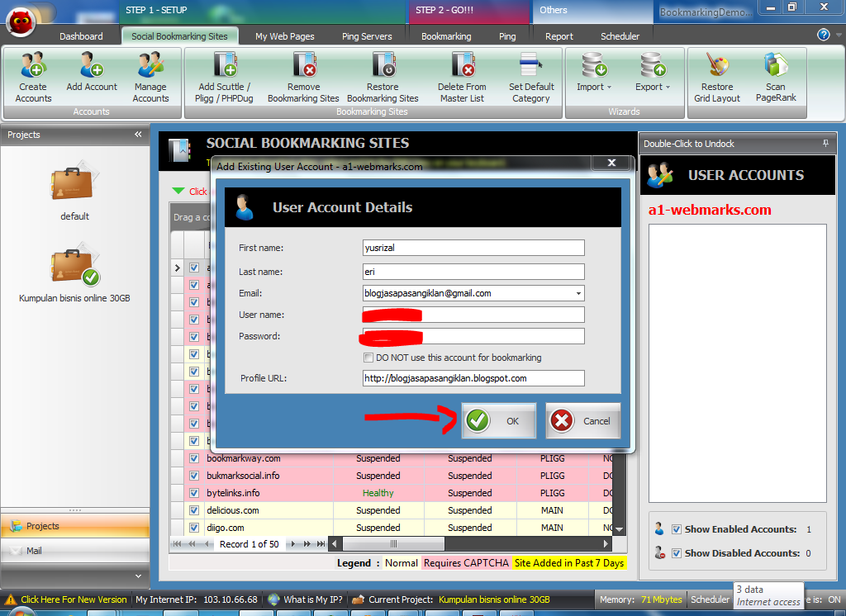
Task: Uncheck the diigo.com row checkbox
Action: coord(194,528)
